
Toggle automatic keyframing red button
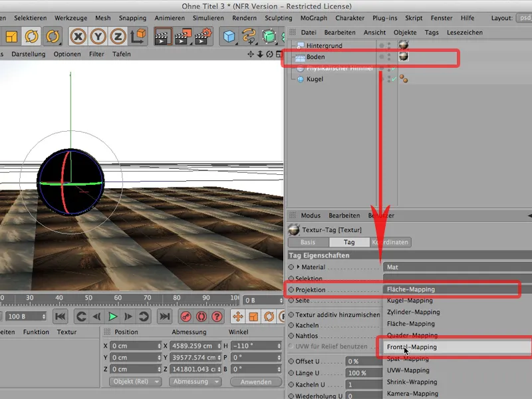pos(201,317)
